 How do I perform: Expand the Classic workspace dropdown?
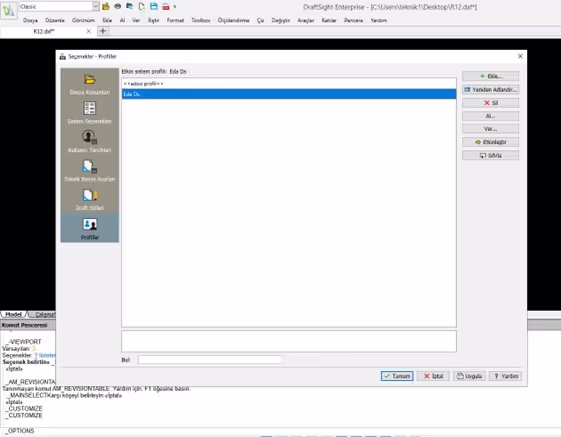tap(95, 6)
